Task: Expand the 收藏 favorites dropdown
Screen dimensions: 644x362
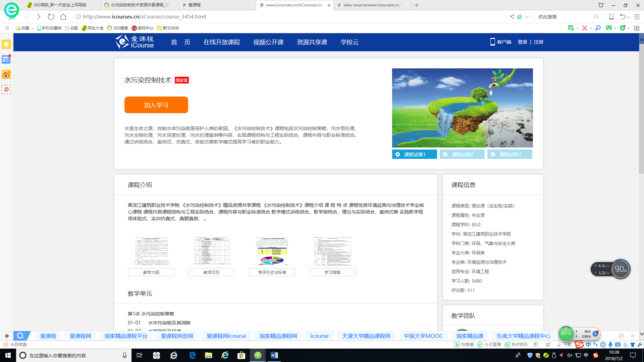Action: [33, 28]
